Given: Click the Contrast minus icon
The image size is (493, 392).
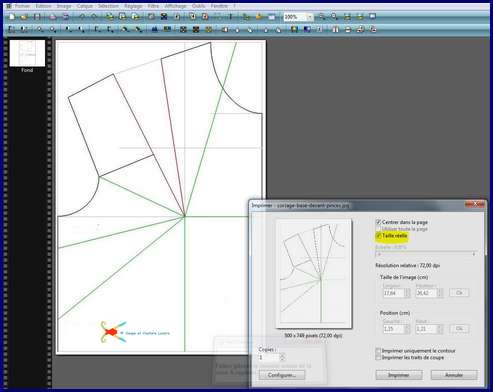Looking at the screenshot, I should (x=68, y=30).
